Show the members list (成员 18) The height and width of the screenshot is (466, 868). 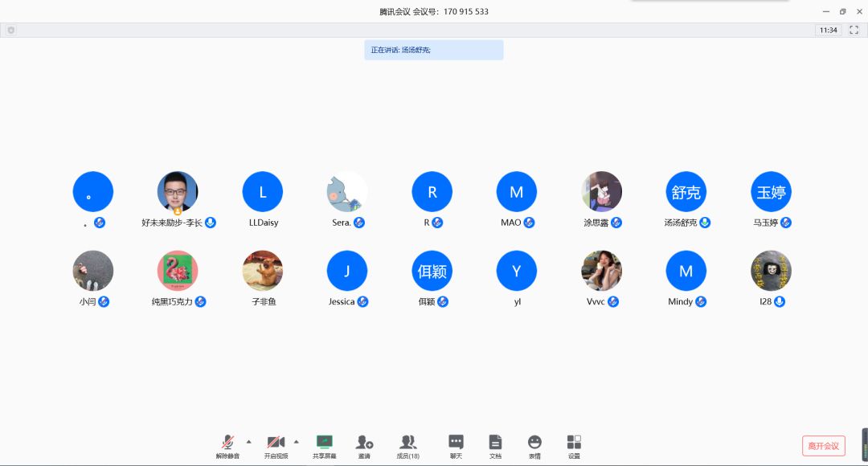pyautogui.click(x=407, y=443)
